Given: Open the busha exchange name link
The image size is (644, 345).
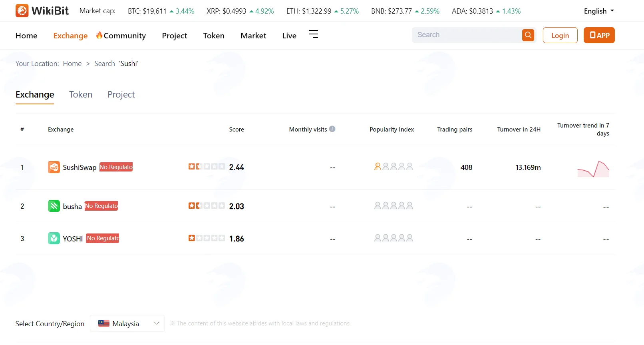Looking at the screenshot, I should tap(72, 206).
